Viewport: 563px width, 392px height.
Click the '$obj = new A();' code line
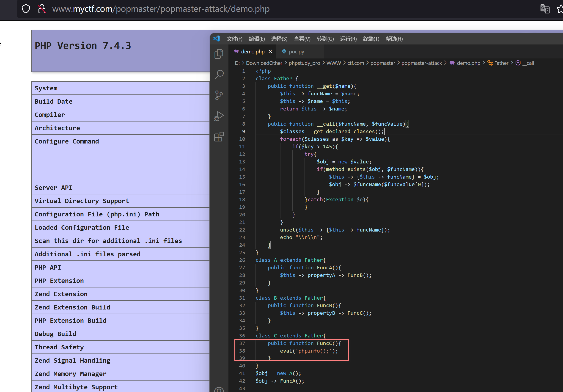pos(278,373)
